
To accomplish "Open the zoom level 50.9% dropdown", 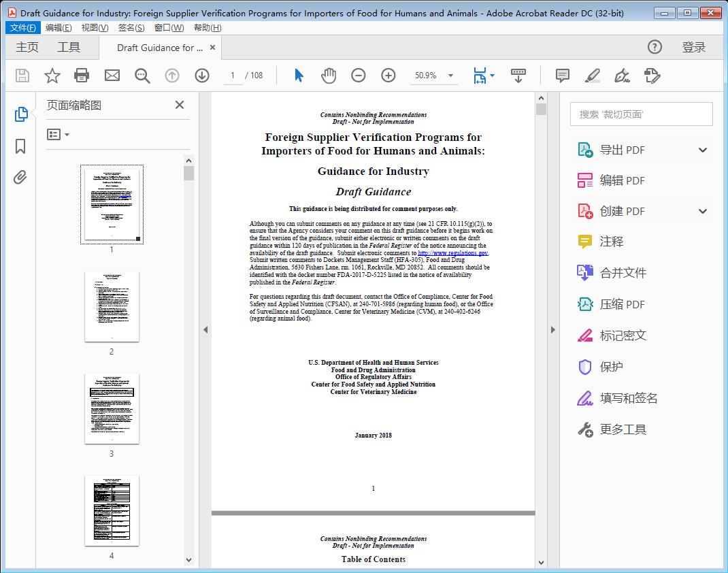I will 450,76.
